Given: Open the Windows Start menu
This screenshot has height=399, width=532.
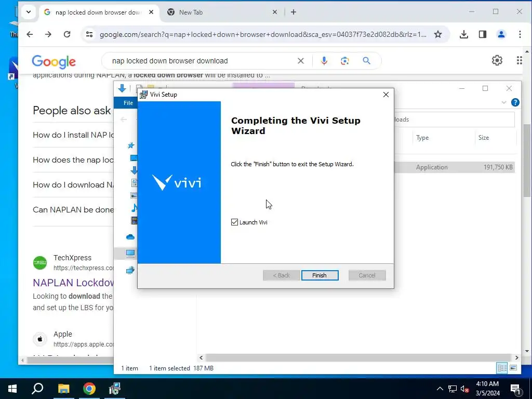Looking at the screenshot, I should tap(12, 389).
